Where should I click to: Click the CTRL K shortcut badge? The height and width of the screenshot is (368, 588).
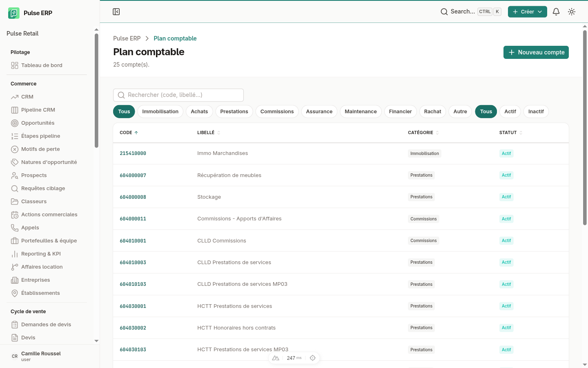coord(489,12)
